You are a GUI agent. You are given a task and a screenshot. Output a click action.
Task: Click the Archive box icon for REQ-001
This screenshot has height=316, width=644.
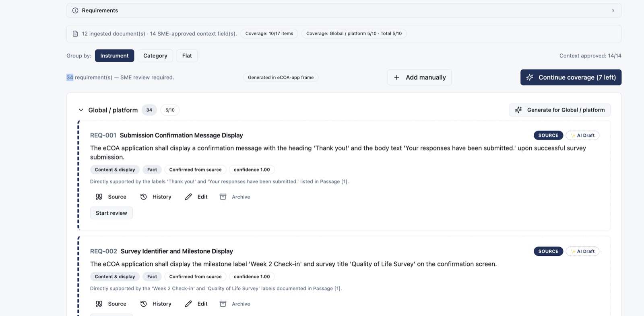click(x=223, y=197)
